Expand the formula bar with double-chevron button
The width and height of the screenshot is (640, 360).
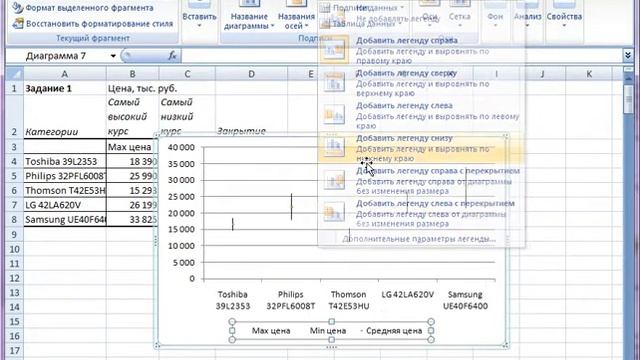pyautogui.click(x=628, y=56)
